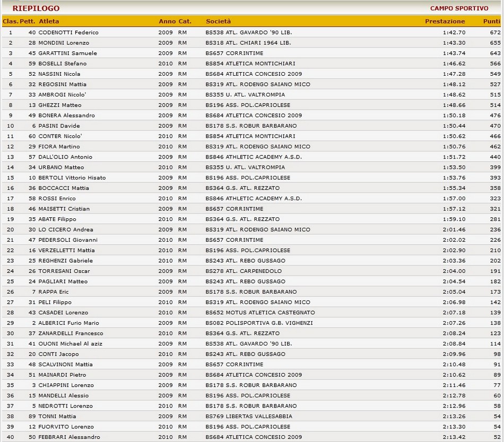Select athlete MAINARDI Pietro
504x442 pixels.
coord(62,375)
